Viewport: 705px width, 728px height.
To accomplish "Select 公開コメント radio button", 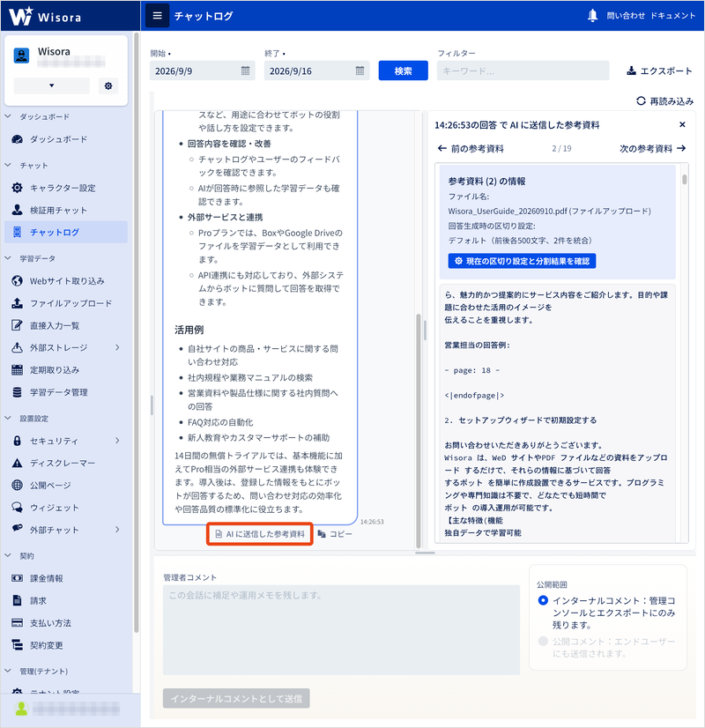I will click(543, 641).
